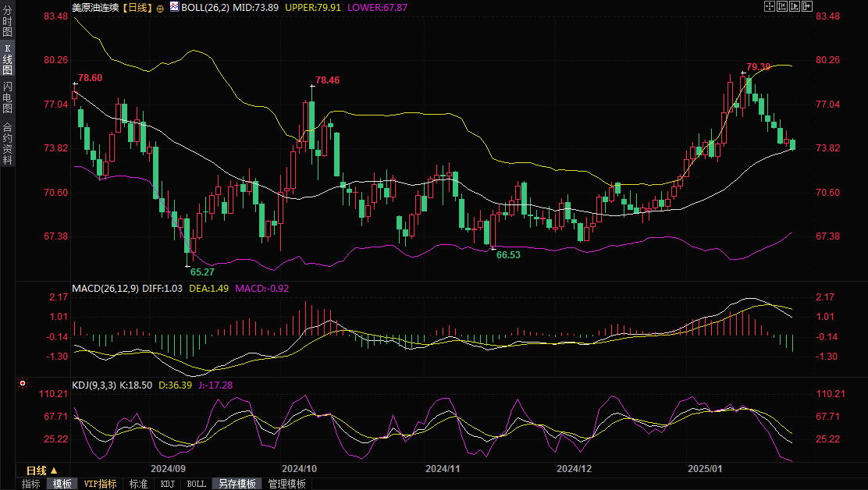The height and width of the screenshot is (490, 868).
Task: Click the circled plus icon beside 日线 title
Action: tap(160, 7)
